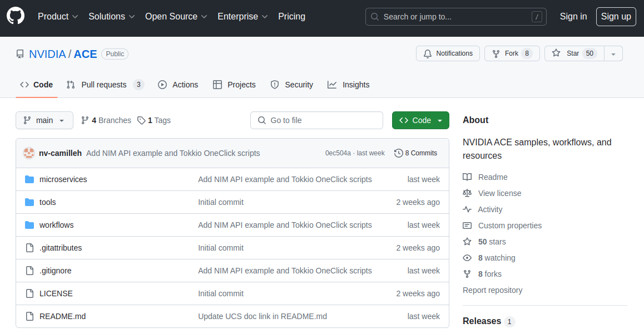Open the Projects tab
Image resolution: width=644 pixels, height=333 pixels.
click(x=234, y=85)
